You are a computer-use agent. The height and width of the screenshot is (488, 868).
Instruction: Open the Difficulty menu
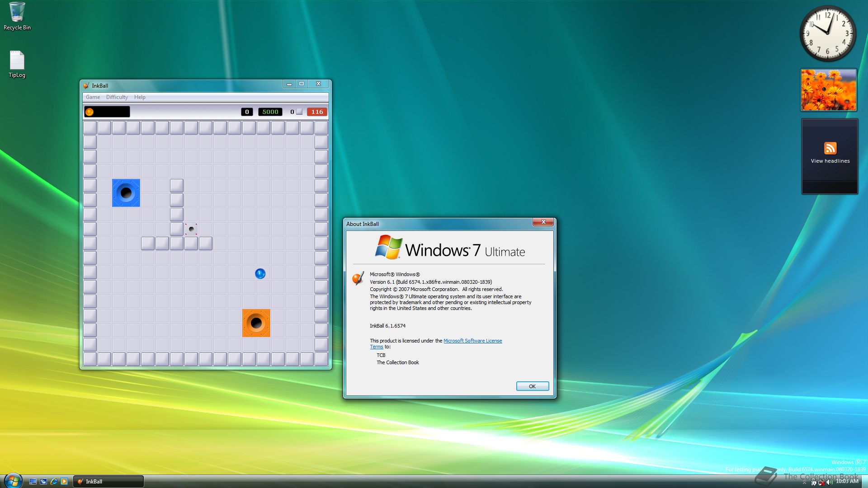tap(117, 97)
